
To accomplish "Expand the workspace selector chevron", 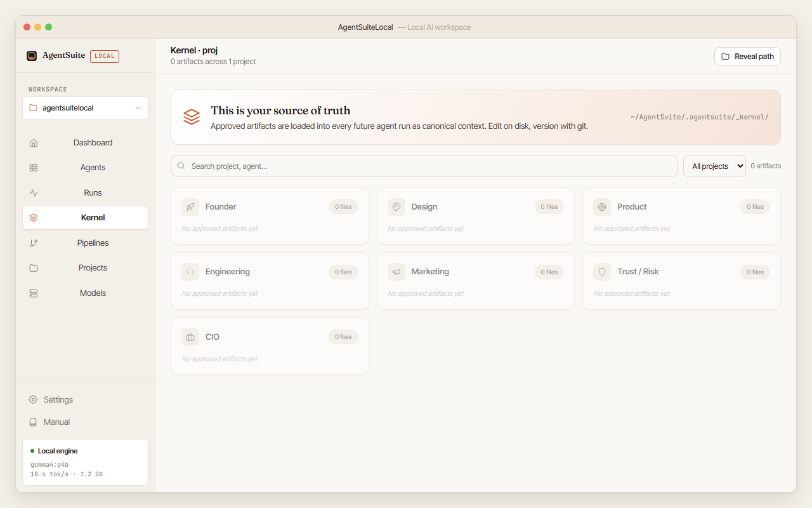I will [x=138, y=108].
